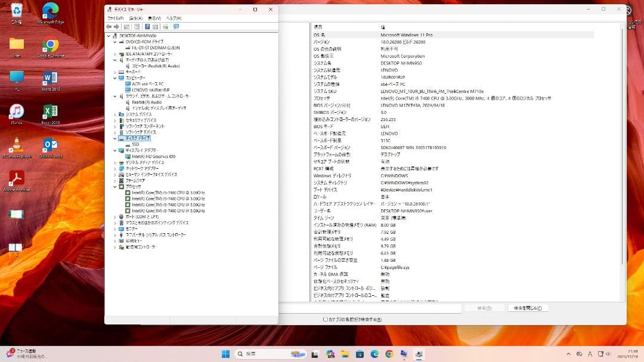Screen dimensions: 644x362
Task: Open Google Chrome from the taskbar
Action: point(389,354)
